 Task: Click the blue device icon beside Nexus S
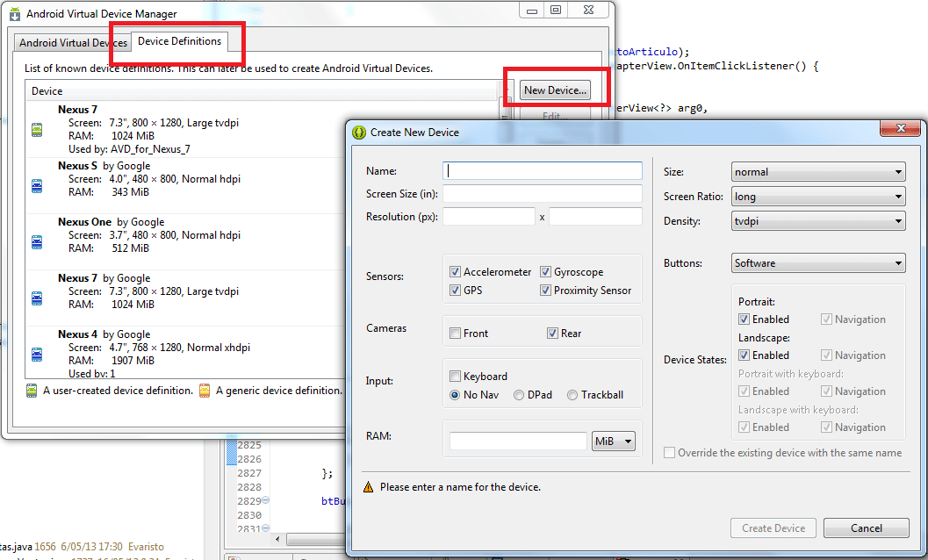coord(37,186)
